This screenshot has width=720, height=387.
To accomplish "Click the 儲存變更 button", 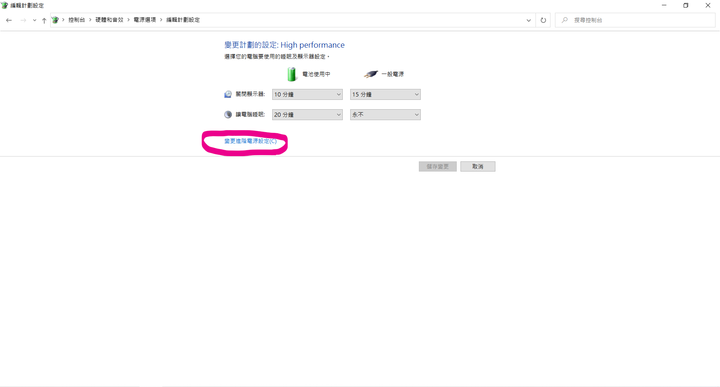I will coord(438,166).
